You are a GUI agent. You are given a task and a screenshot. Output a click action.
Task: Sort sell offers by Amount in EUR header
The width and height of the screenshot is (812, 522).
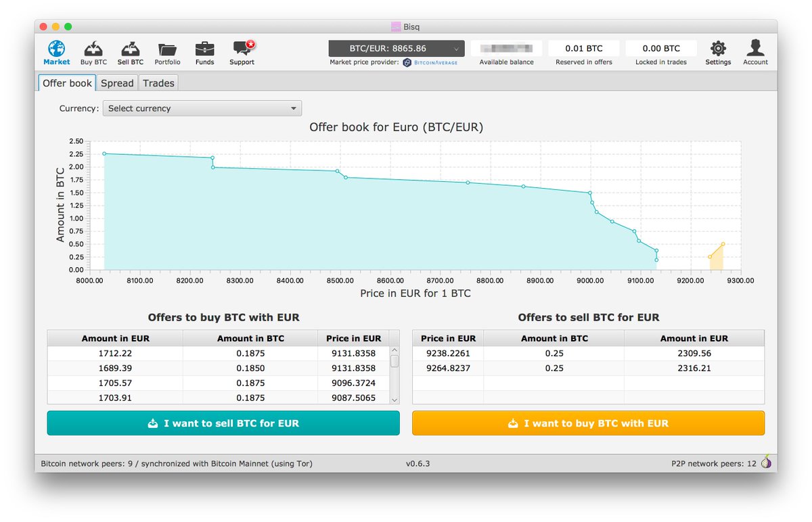[x=694, y=338]
